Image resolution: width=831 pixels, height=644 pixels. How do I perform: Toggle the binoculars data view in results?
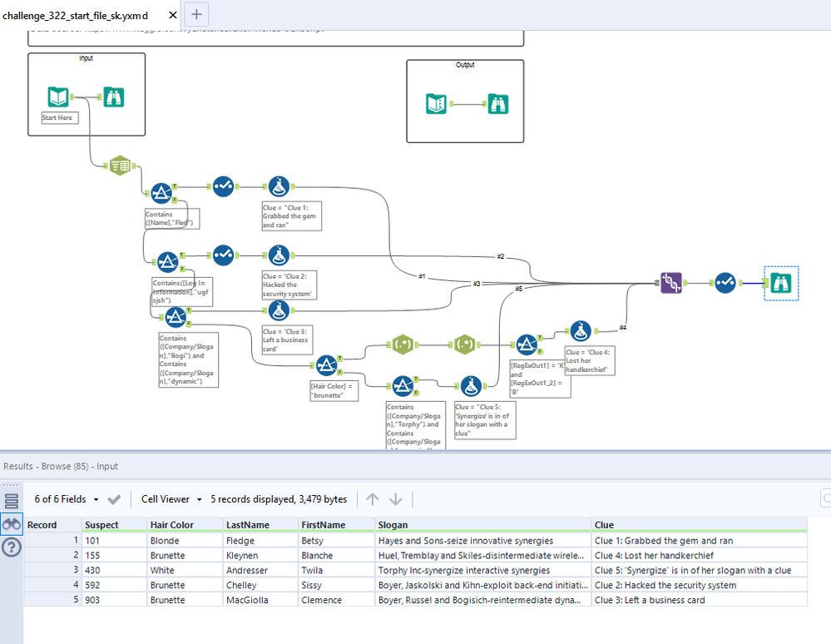(12, 524)
